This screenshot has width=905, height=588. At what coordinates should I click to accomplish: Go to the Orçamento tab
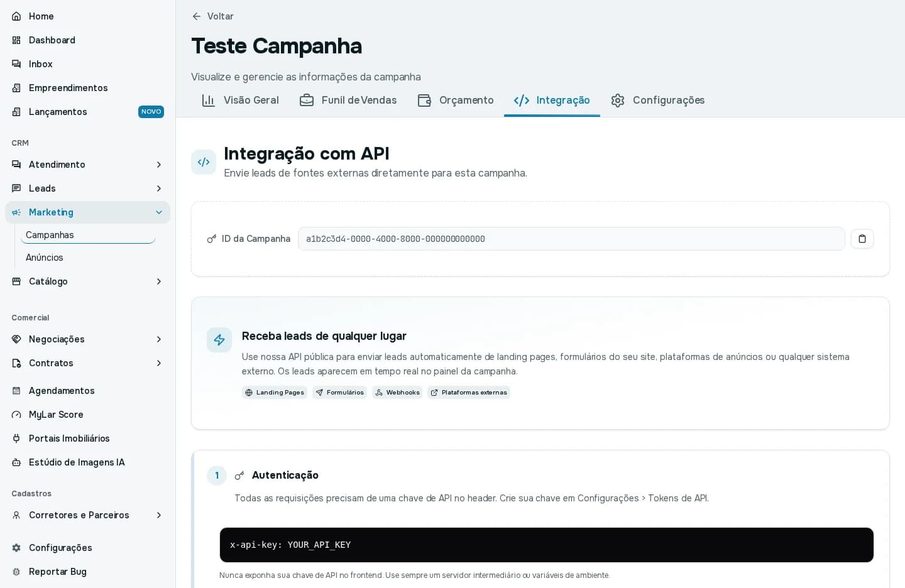(456, 101)
